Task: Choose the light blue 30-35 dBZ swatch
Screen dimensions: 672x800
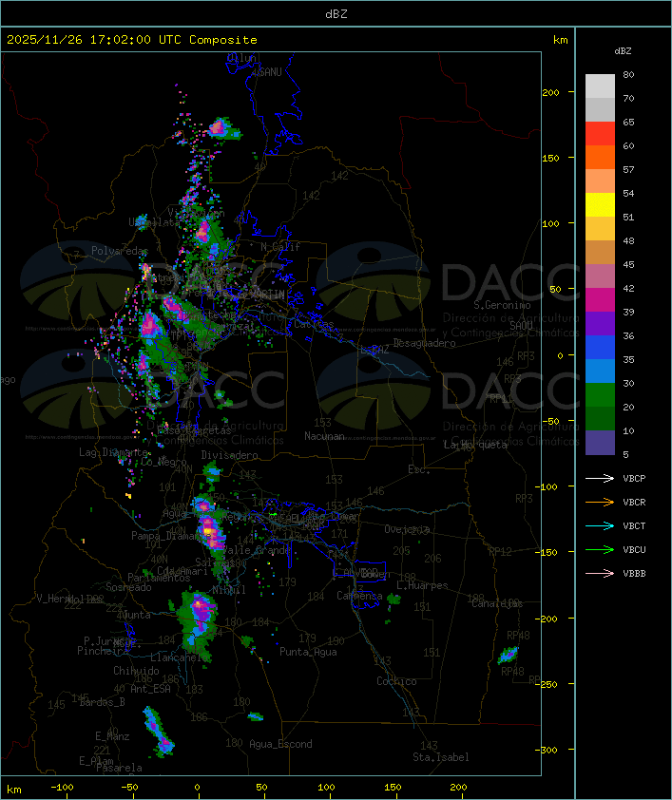Action: (x=600, y=371)
